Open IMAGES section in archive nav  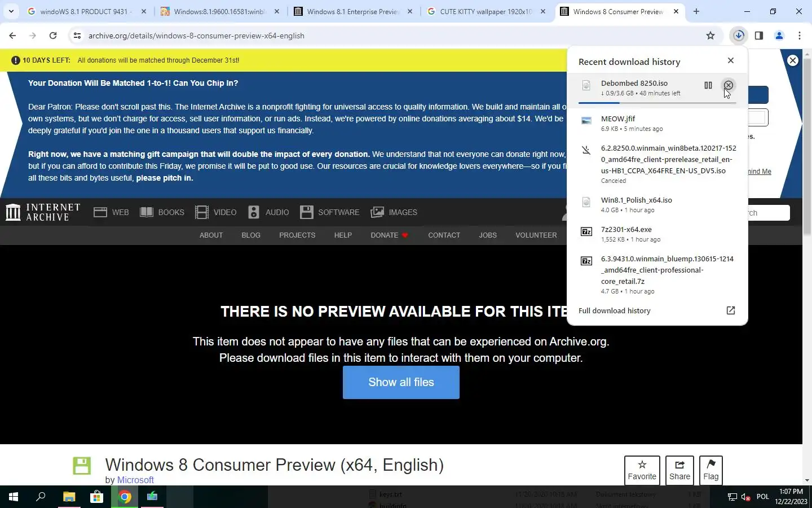(x=394, y=212)
